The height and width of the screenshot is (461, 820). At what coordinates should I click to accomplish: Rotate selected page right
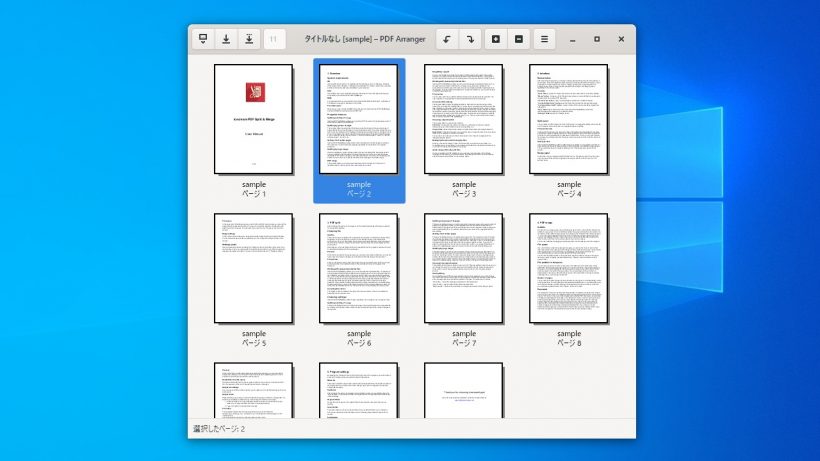(x=470, y=39)
